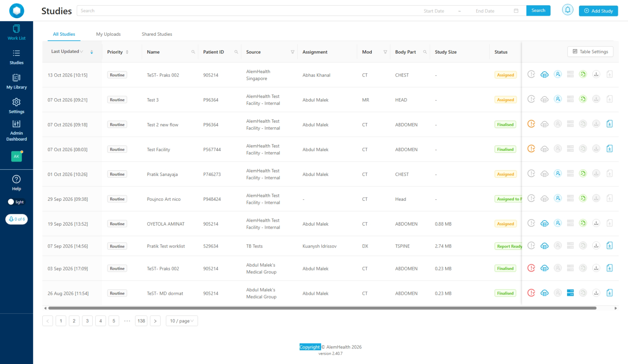Click Body Part column search icon
628x364 pixels.
click(x=425, y=52)
